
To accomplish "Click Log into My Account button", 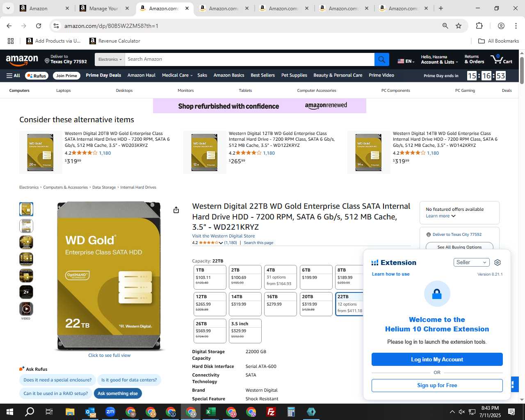I will [x=437, y=359].
